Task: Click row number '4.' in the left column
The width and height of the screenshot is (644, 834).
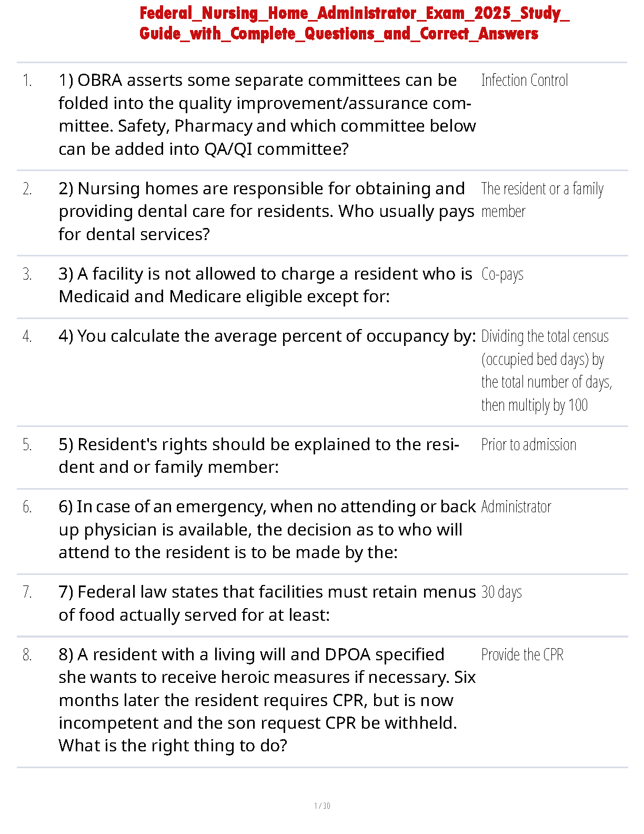Action: pos(27,336)
